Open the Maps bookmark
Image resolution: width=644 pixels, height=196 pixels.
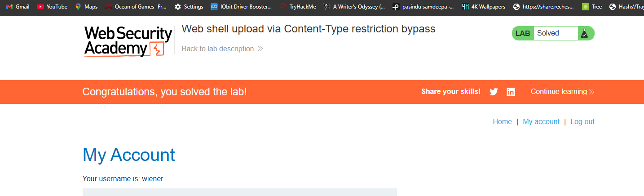click(x=86, y=7)
